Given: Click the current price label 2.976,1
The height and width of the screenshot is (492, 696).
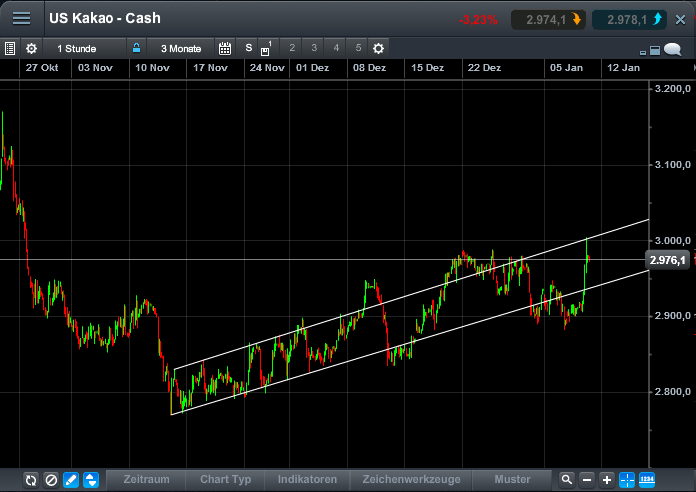Looking at the screenshot, I should click(x=668, y=260).
